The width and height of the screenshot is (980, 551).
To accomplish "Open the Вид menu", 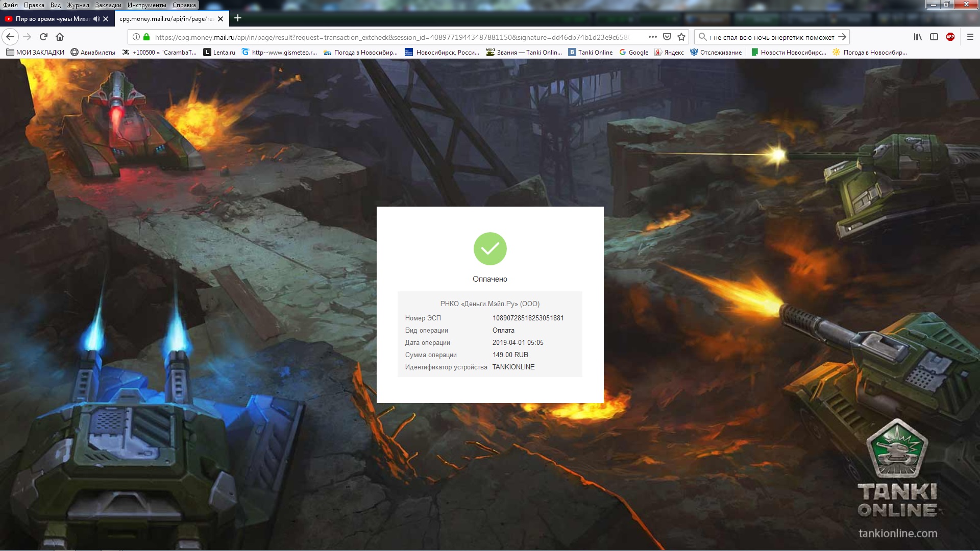I will (x=56, y=5).
